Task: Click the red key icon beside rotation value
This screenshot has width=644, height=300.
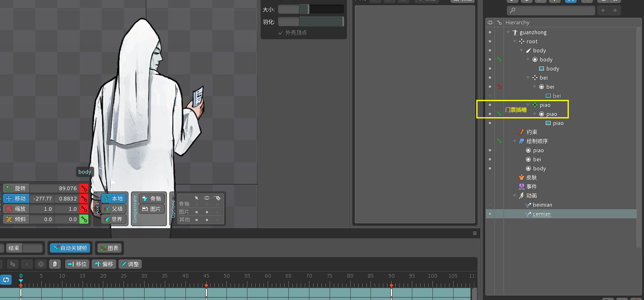Action: click(84, 188)
